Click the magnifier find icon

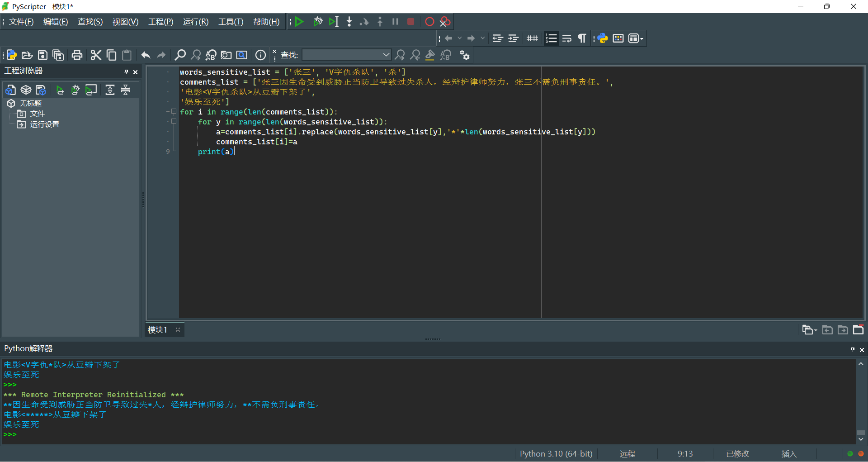[180, 55]
